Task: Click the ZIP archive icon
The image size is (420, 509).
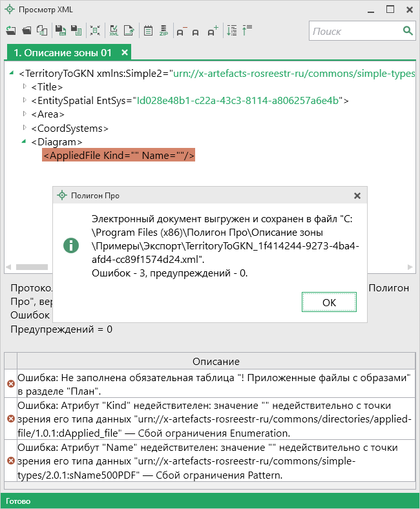Action: tap(163, 31)
